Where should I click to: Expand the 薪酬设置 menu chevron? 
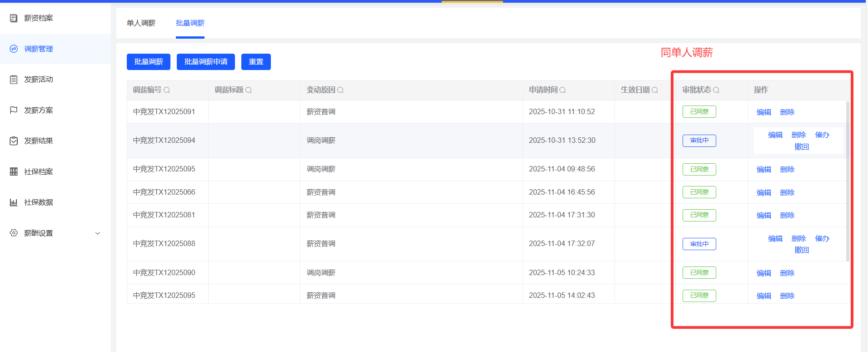(x=97, y=233)
